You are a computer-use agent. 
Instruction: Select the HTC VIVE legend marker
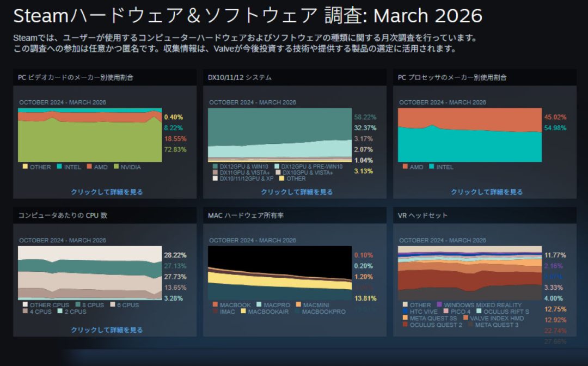[405, 312]
